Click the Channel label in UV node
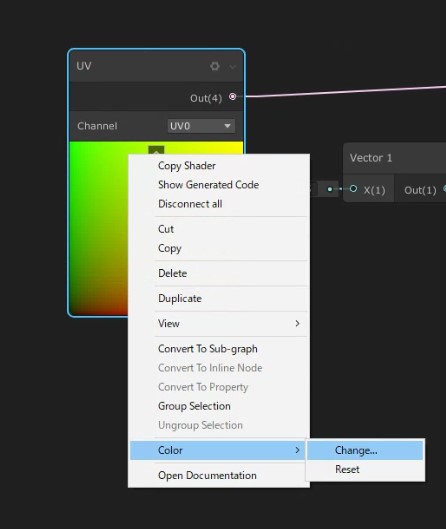Viewport: 446px width, 529px height. tap(97, 126)
